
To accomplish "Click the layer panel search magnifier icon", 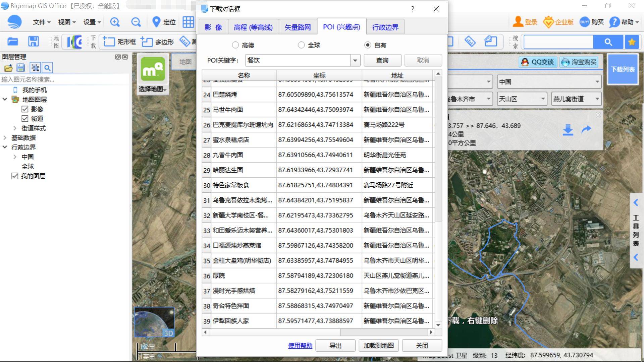I will (x=48, y=68).
